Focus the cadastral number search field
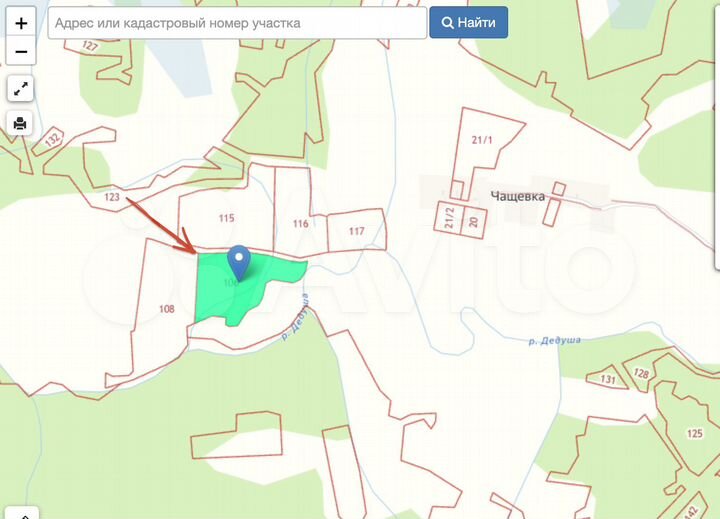Screen dimensions: 720x519 click(x=238, y=22)
